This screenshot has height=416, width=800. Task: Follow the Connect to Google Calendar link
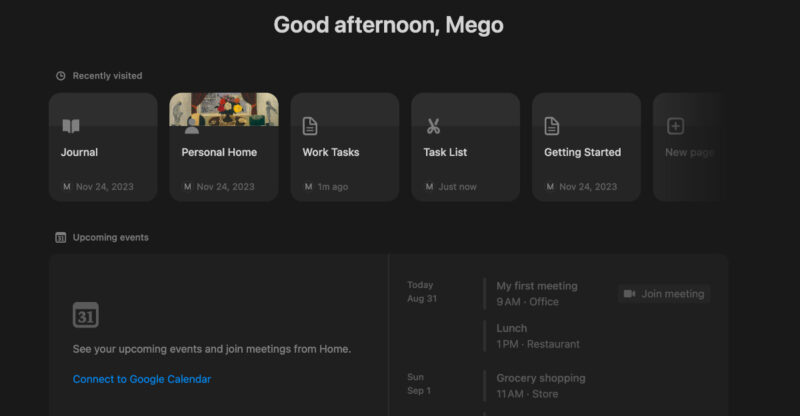tap(142, 379)
